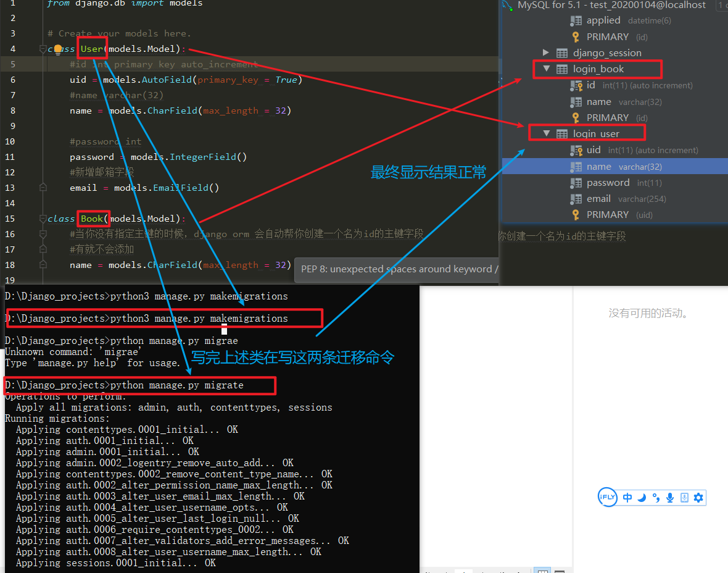Click fold marker on line 16 comment
The image size is (728, 573).
43,234
